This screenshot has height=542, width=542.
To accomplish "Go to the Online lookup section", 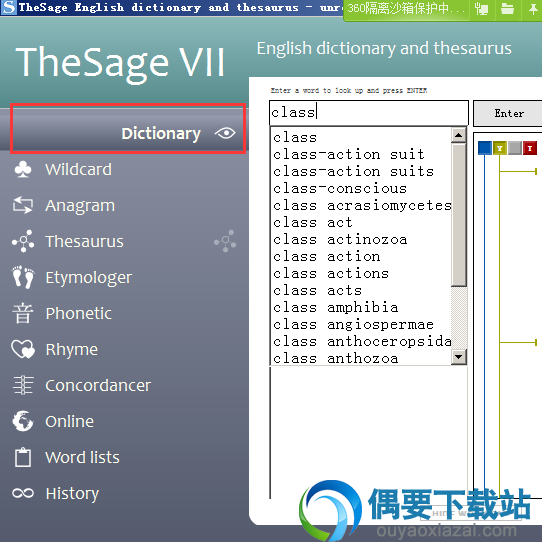I will 69,421.
